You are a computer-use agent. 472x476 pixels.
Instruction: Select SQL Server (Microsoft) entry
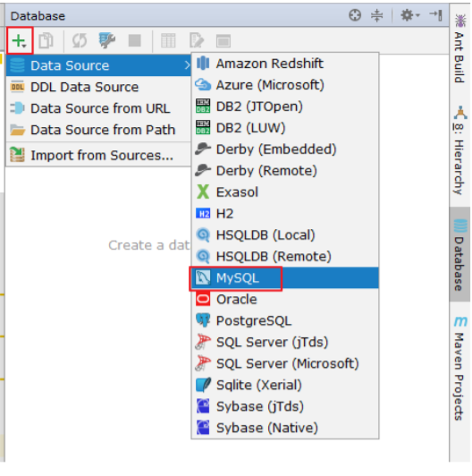[x=285, y=363]
